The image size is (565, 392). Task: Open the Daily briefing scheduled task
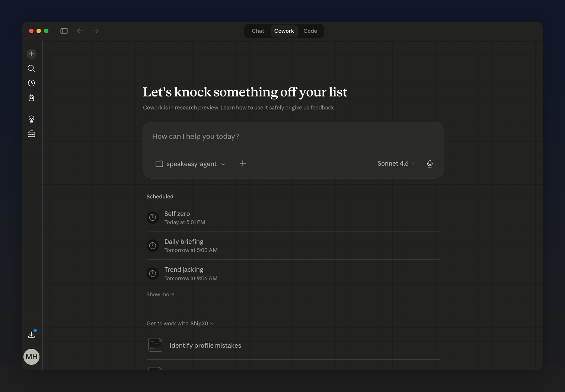coord(184,246)
